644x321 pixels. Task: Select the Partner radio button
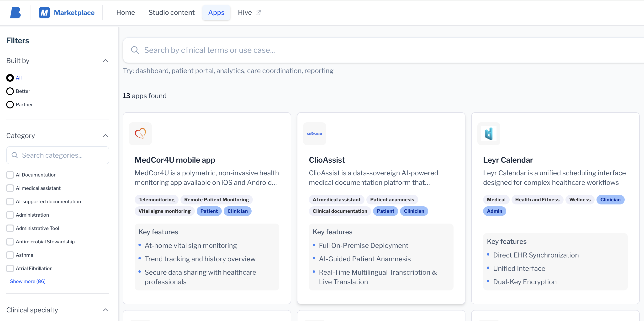pyautogui.click(x=10, y=105)
